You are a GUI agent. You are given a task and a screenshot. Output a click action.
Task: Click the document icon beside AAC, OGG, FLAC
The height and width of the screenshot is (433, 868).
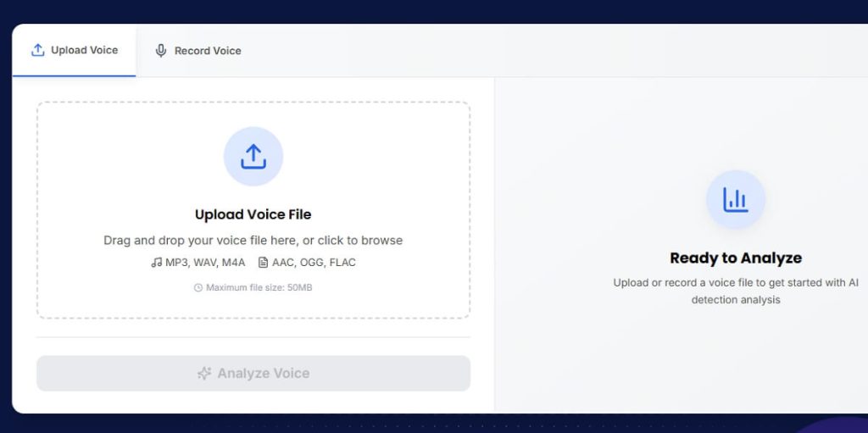tap(263, 263)
